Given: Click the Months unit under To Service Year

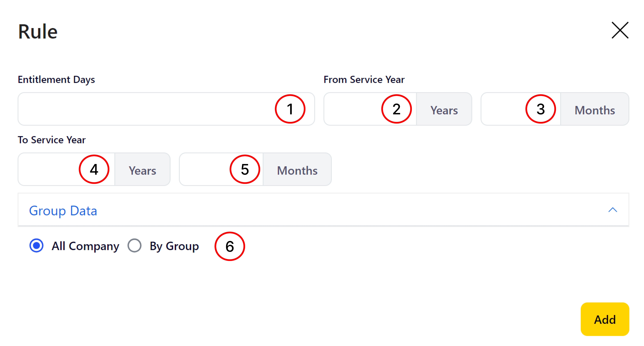Looking at the screenshot, I should tap(297, 169).
